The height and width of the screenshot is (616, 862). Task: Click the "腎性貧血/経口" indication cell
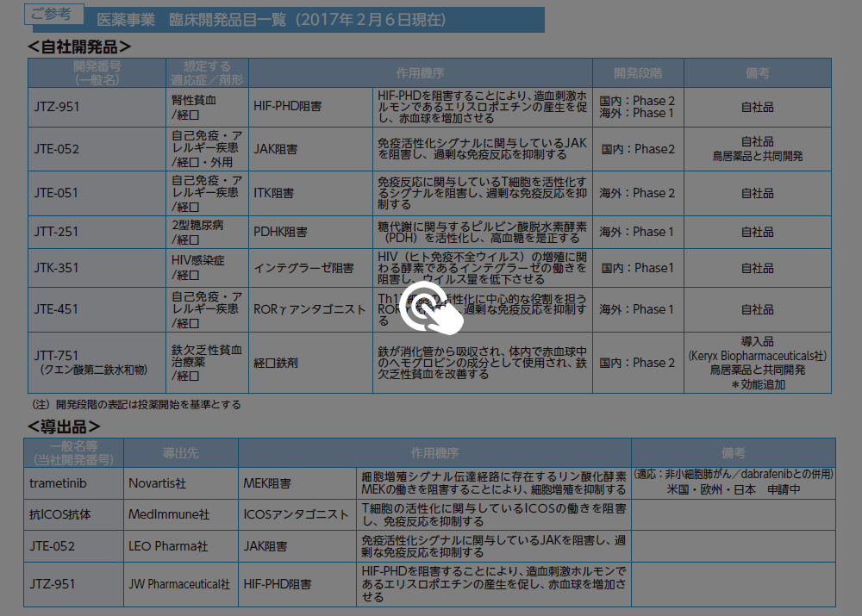207,107
